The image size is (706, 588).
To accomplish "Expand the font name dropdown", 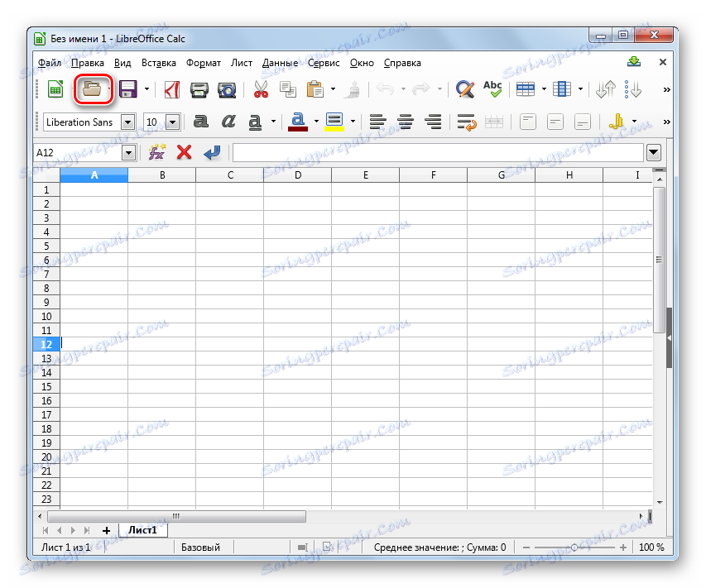I will [127, 122].
